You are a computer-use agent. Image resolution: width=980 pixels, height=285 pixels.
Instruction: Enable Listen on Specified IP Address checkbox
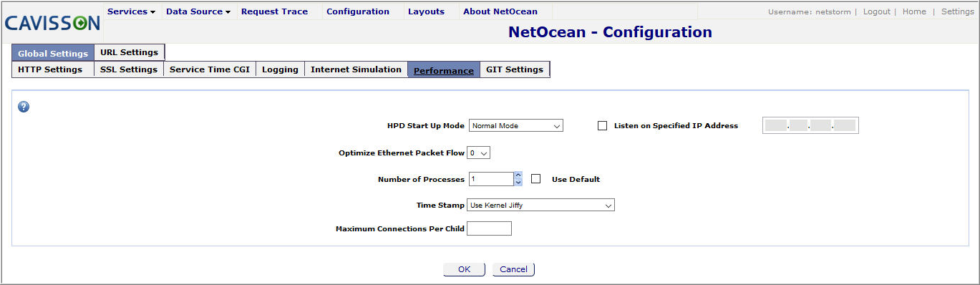point(602,125)
